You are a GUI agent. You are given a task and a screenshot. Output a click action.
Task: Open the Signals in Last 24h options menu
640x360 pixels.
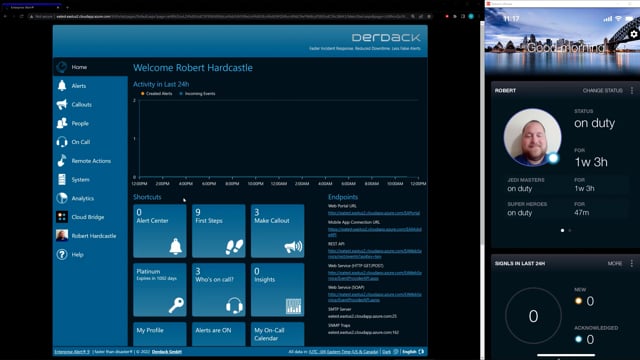coord(632,264)
